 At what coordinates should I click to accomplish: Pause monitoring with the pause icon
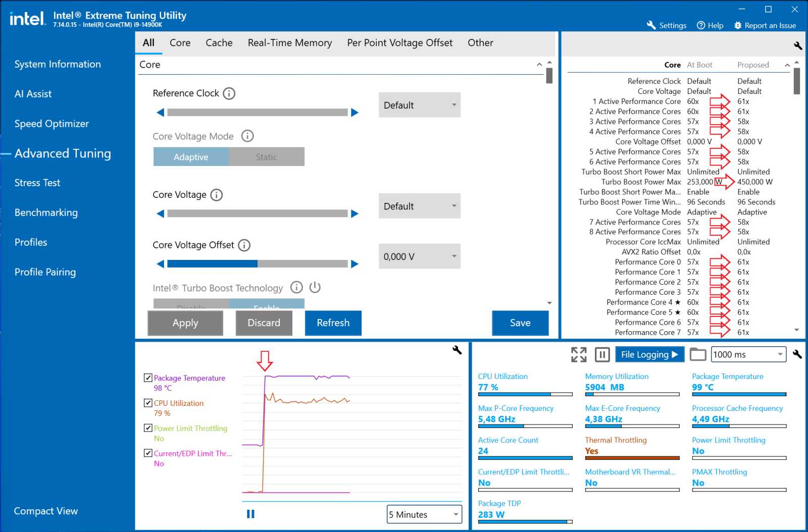602,354
